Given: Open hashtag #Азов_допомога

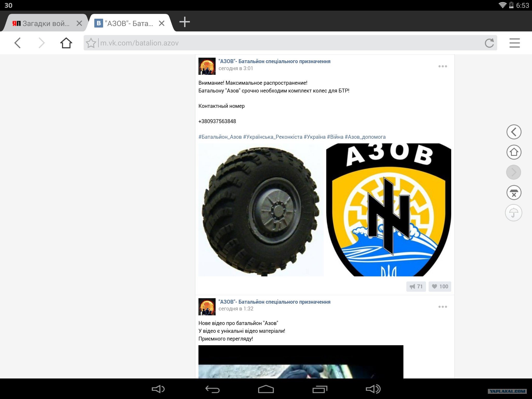Looking at the screenshot, I should pos(365,137).
